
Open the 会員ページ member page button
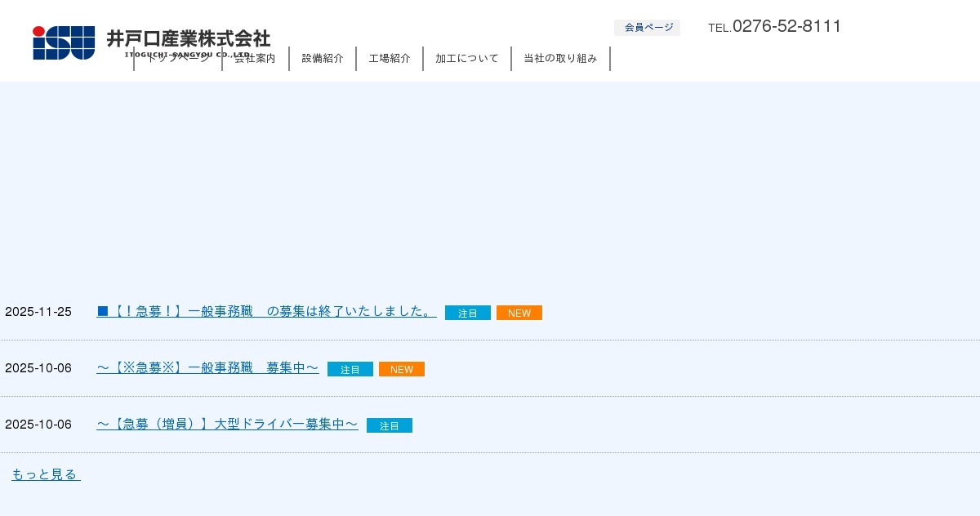coord(647,28)
